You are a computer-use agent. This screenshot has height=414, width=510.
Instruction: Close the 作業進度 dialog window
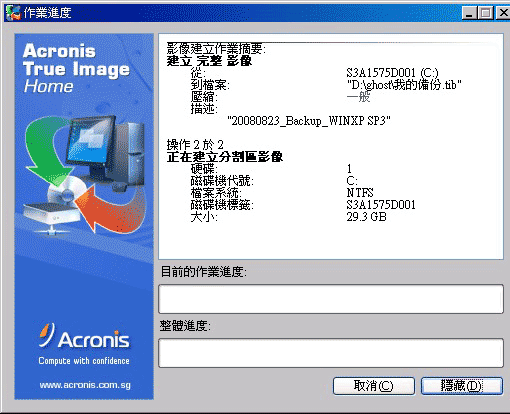[503, 13]
